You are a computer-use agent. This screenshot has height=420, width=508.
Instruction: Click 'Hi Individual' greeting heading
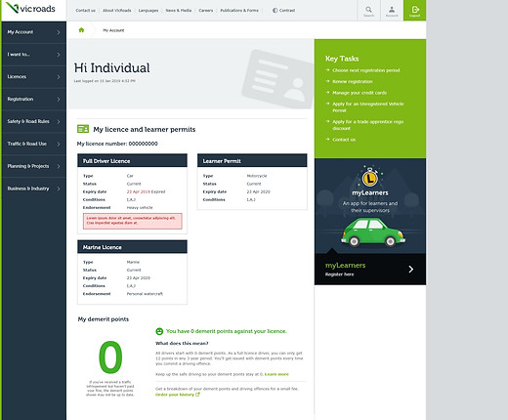point(112,68)
